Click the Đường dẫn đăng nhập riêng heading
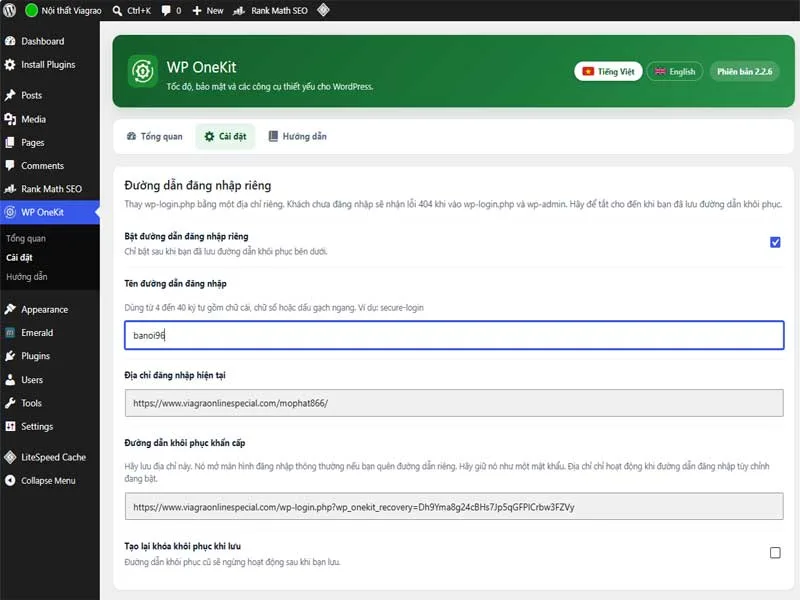Image resolution: width=800 pixels, height=600 pixels. pos(198,185)
